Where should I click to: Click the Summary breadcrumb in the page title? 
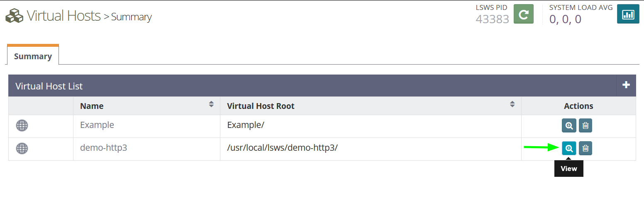tap(131, 17)
